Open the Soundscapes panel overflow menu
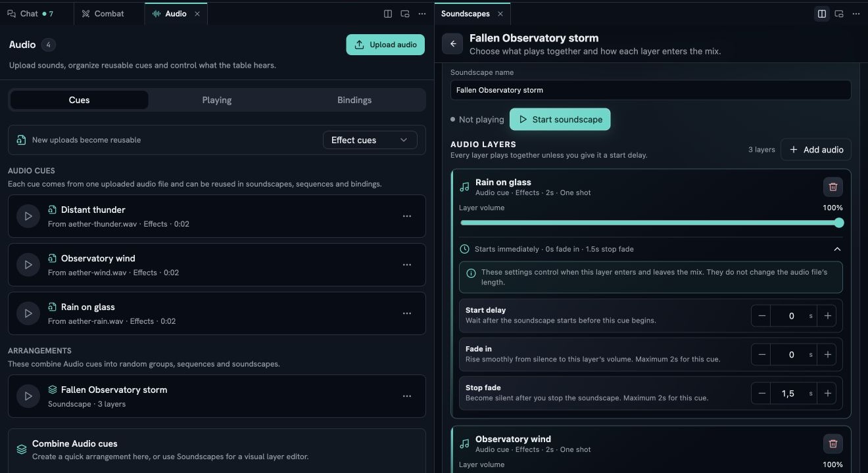Viewport: 868px width, 473px height. click(x=856, y=14)
